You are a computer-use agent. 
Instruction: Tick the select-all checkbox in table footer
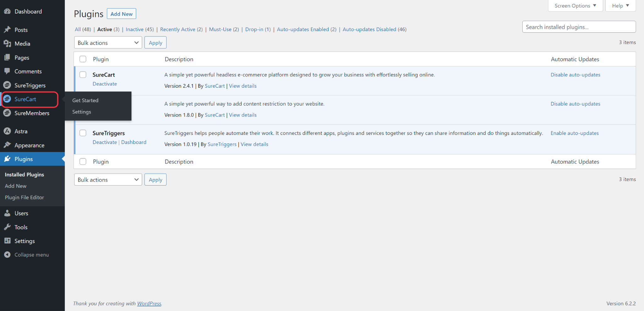pos(83,162)
